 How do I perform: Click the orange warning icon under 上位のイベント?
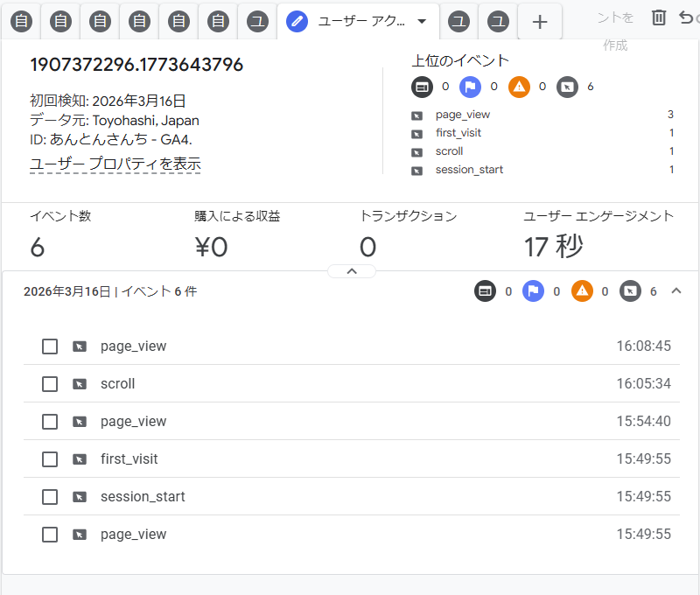coord(519,87)
